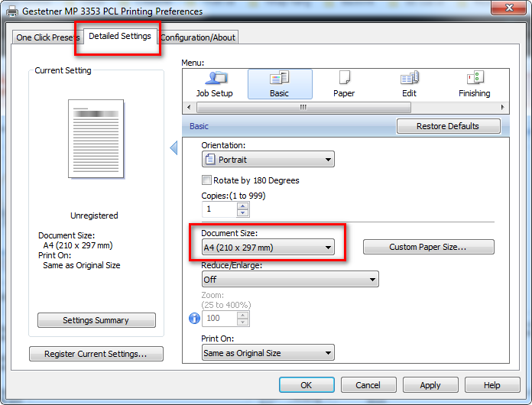Click Register Current Settings button
This screenshot has height=405, width=532.
(x=96, y=354)
